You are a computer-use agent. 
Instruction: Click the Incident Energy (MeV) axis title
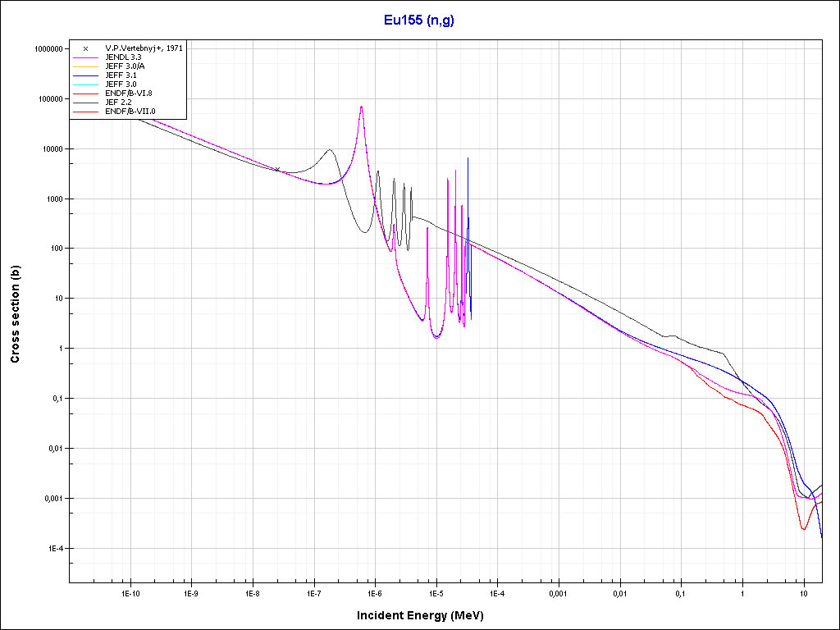click(426, 615)
